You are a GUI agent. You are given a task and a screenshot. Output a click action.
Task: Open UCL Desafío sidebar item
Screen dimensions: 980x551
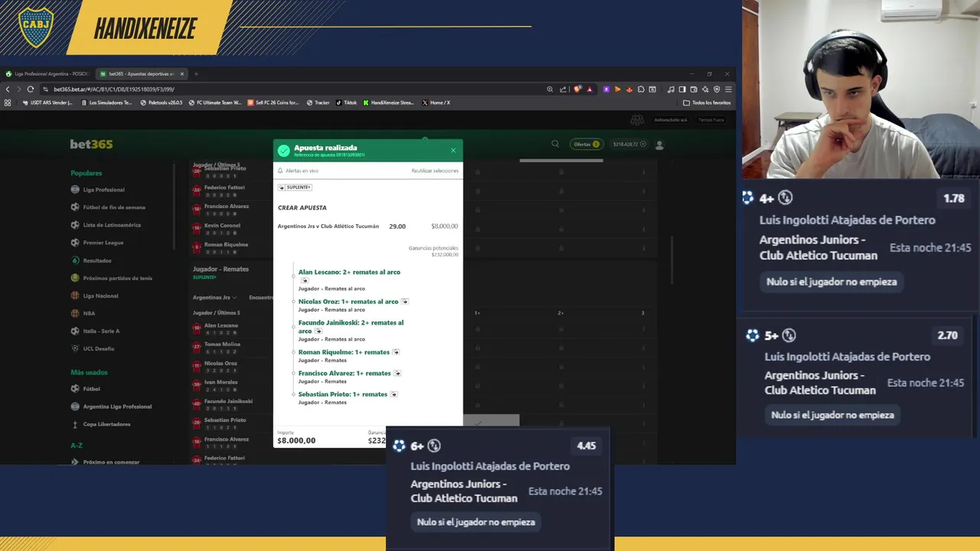click(93, 348)
